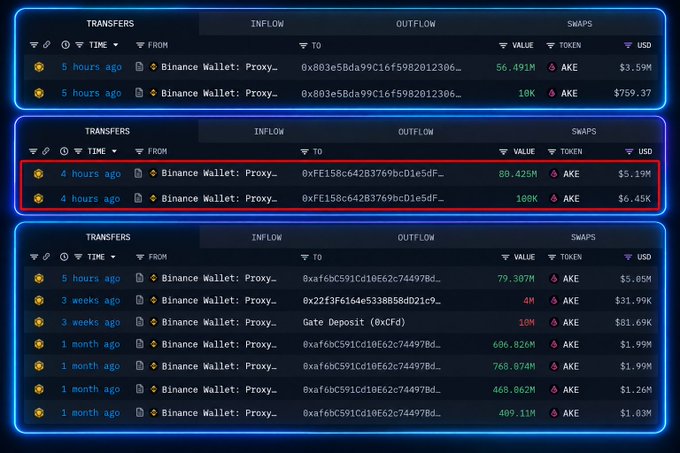Click the TO filter icon in bottom panel

coord(305,257)
